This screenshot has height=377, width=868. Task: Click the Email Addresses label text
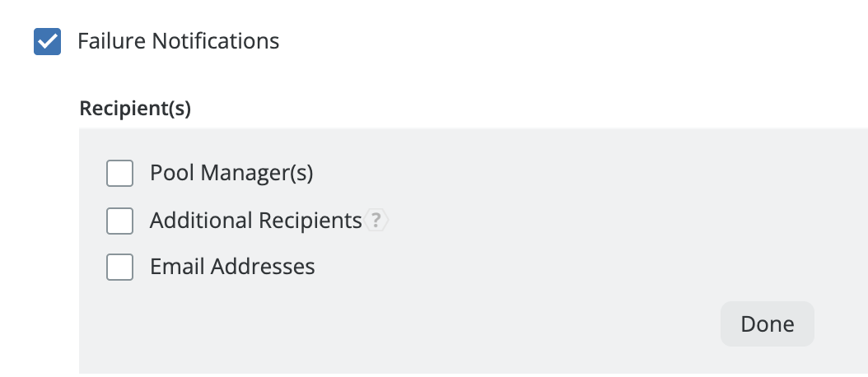click(x=232, y=267)
